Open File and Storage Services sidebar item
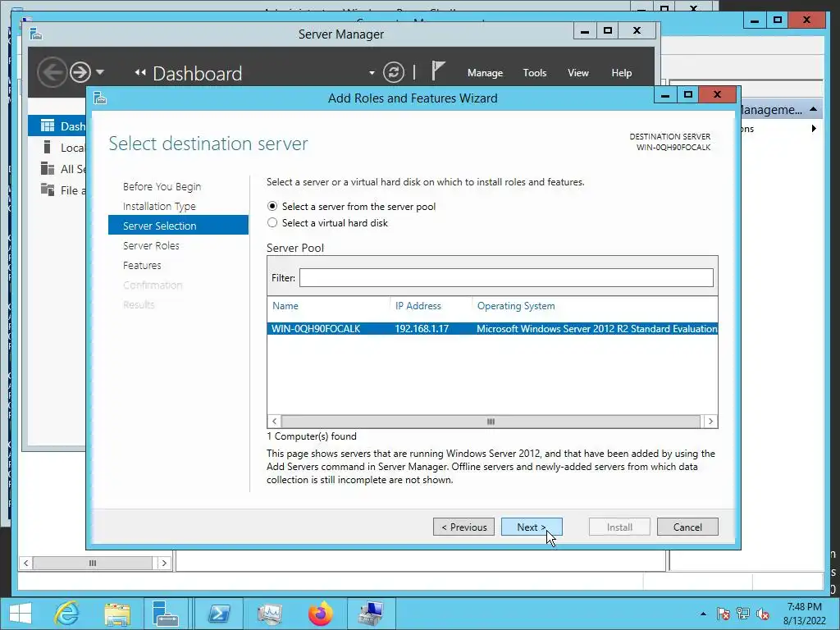Viewport: 840px width, 630px height. tap(57, 190)
